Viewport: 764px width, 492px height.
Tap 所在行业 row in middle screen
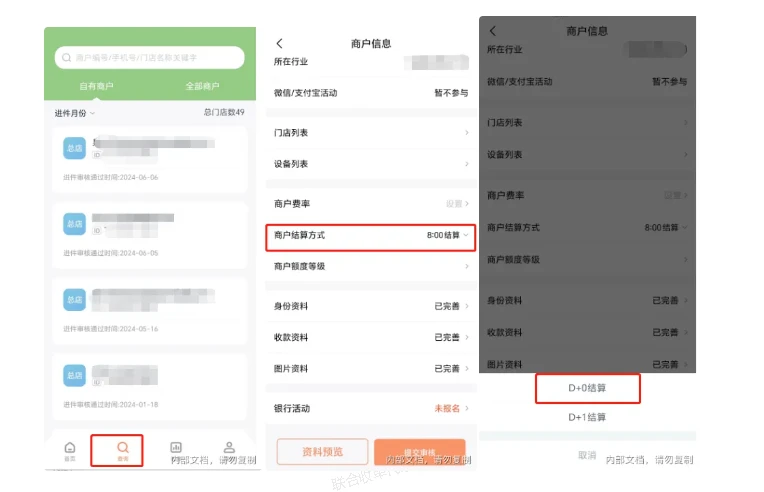tap(371, 62)
